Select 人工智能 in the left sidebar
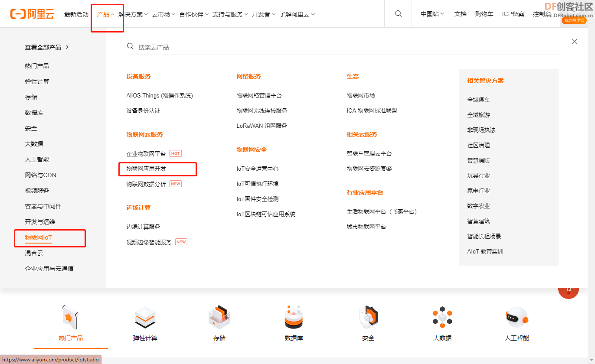 pyautogui.click(x=37, y=159)
